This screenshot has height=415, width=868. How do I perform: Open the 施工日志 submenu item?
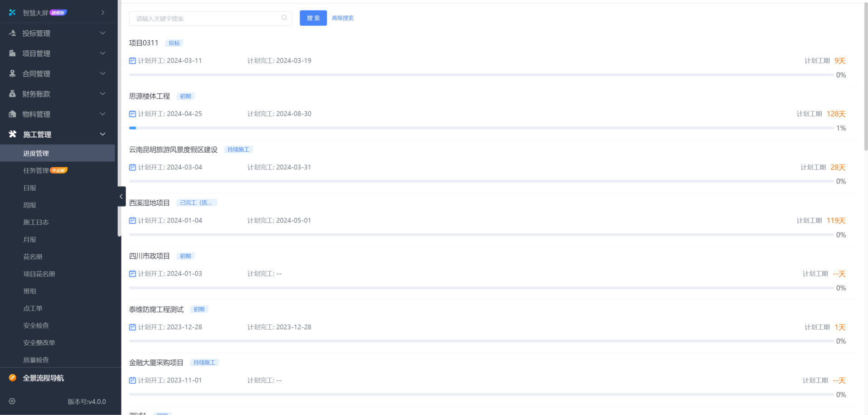coord(36,222)
